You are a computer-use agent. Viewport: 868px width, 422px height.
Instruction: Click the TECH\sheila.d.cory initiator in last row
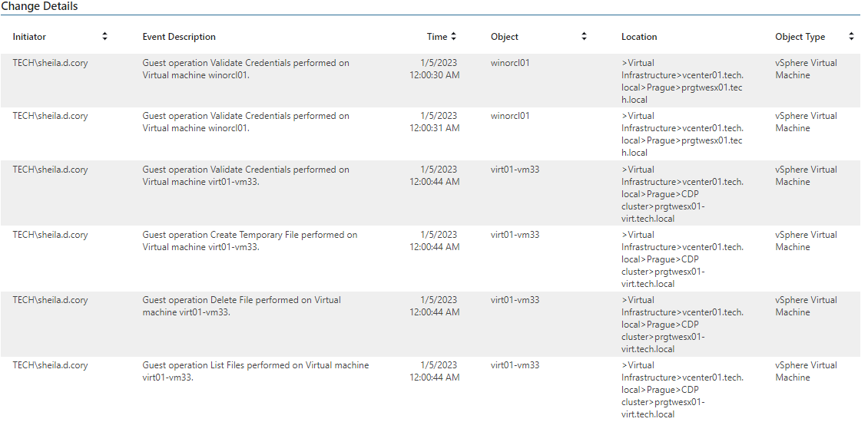(51, 365)
